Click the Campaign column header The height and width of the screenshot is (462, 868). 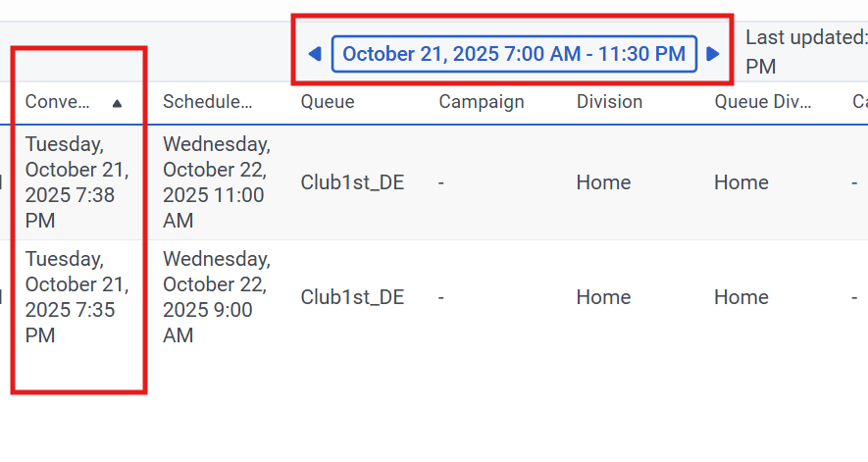[482, 102]
